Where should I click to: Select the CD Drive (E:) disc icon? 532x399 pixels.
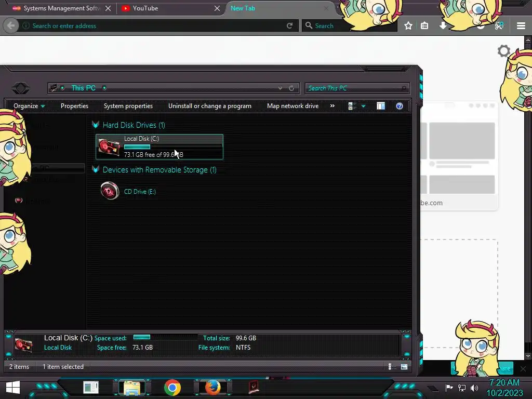coord(110,191)
